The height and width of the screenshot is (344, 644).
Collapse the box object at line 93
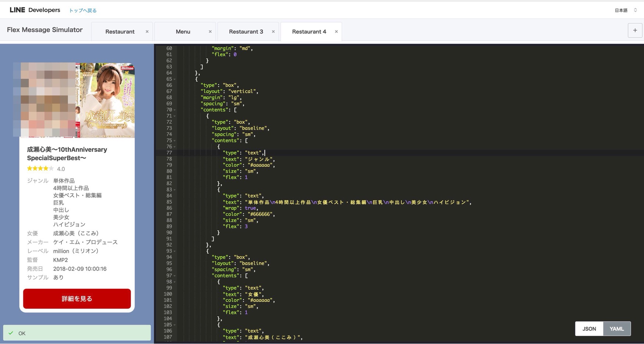pyautogui.click(x=174, y=251)
